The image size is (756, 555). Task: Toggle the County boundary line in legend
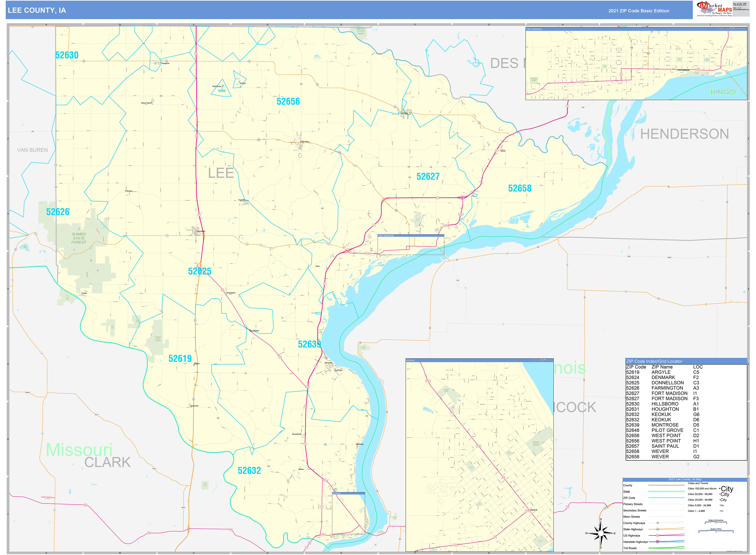667,485
